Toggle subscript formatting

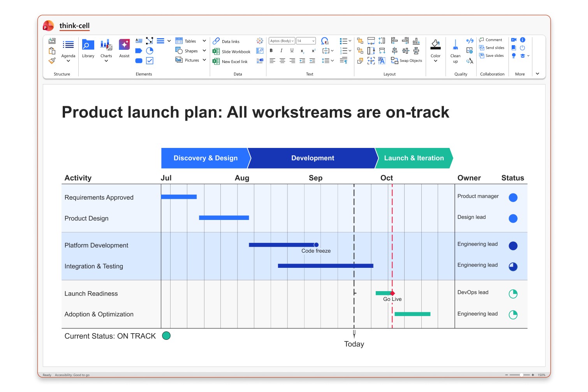point(302,51)
